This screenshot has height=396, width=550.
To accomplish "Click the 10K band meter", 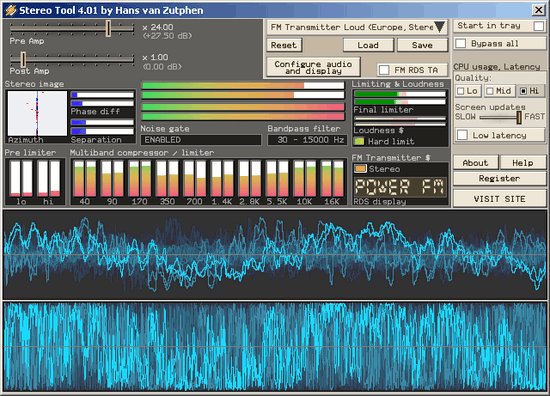I will [x=305, y=179].
